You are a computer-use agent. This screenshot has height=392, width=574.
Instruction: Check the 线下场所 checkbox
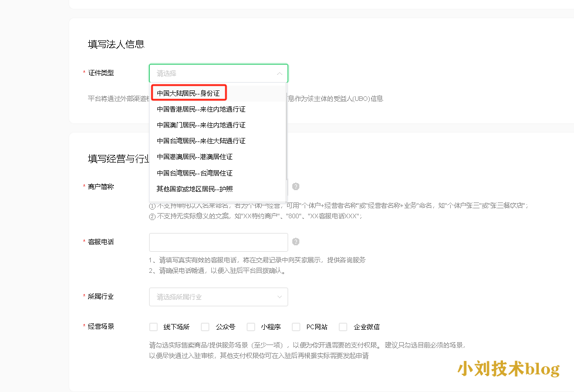coord(154,327)
